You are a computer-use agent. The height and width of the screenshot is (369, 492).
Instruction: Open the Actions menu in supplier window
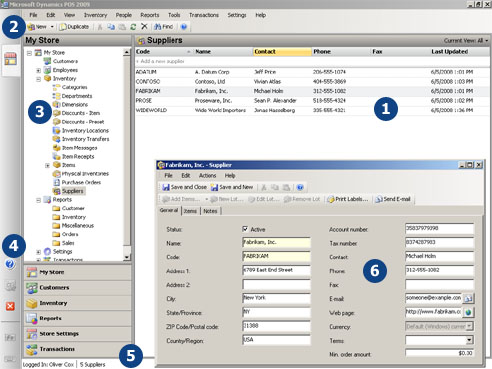click(207, 176)
